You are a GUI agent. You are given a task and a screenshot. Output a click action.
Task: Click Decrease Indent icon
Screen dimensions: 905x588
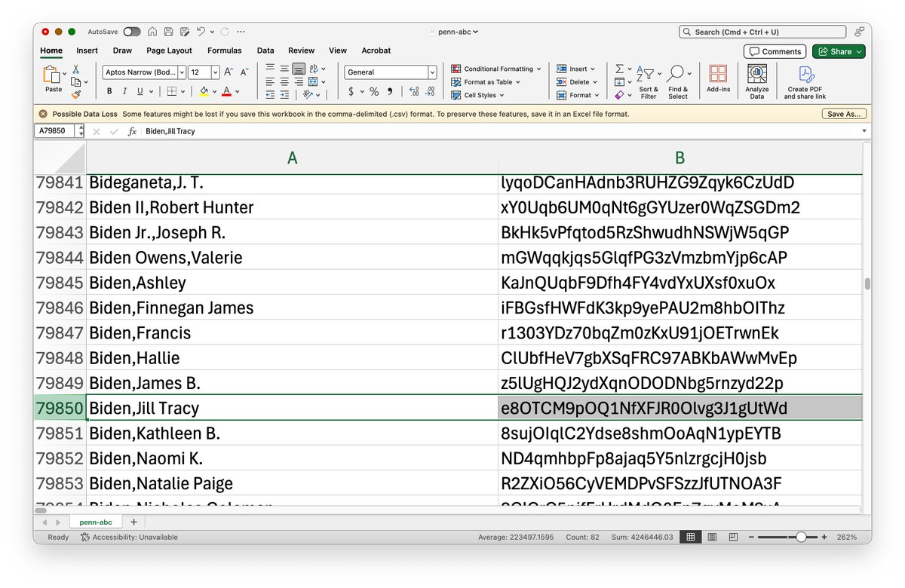click(270, 95)
